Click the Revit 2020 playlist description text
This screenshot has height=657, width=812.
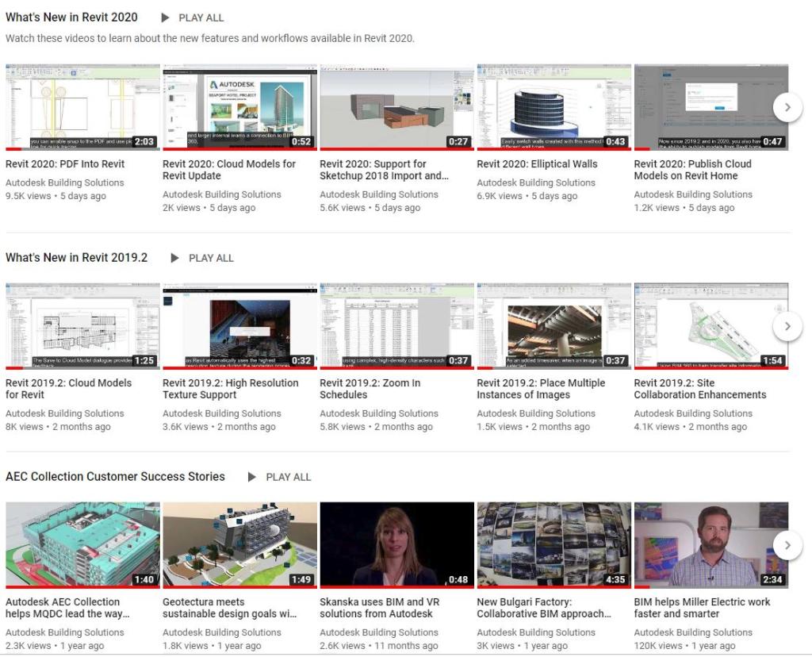coord(209,38)
